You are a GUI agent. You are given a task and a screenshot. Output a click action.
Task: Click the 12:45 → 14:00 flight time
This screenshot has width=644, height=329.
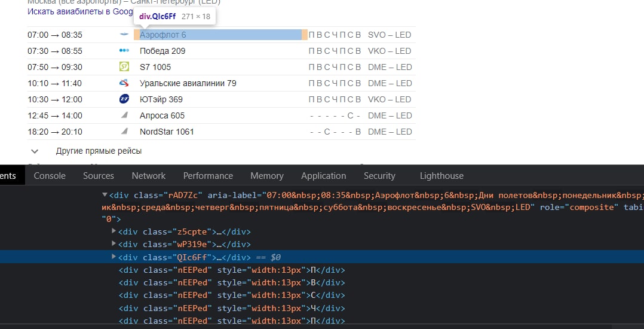[x=55, y=115]
